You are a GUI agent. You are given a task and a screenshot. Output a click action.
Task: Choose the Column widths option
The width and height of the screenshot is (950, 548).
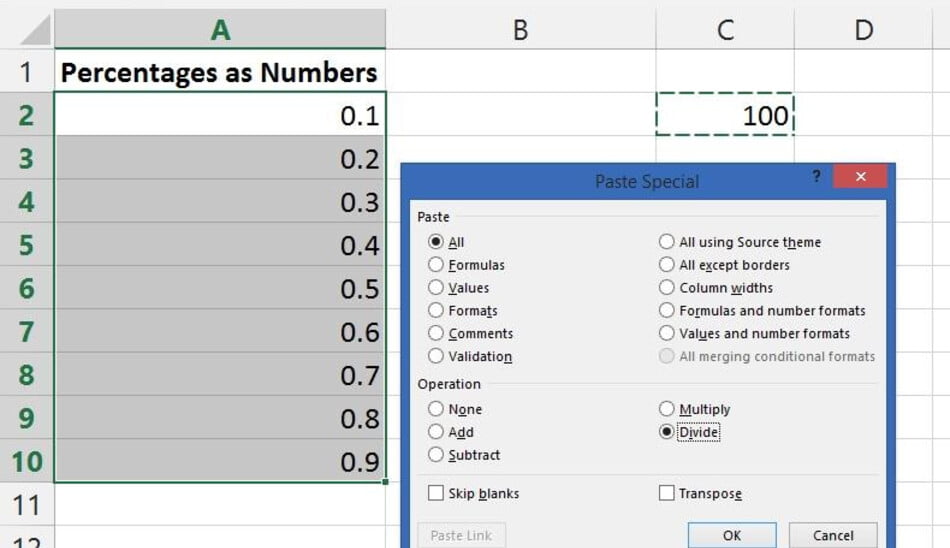(666, 287)
